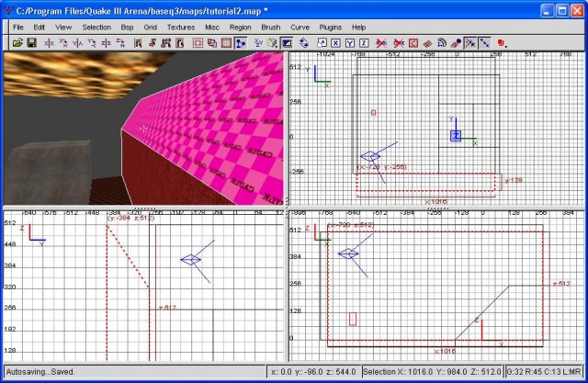
Task: Open the Edit menu
Action: pyautogui.click(x=39, y=27)
